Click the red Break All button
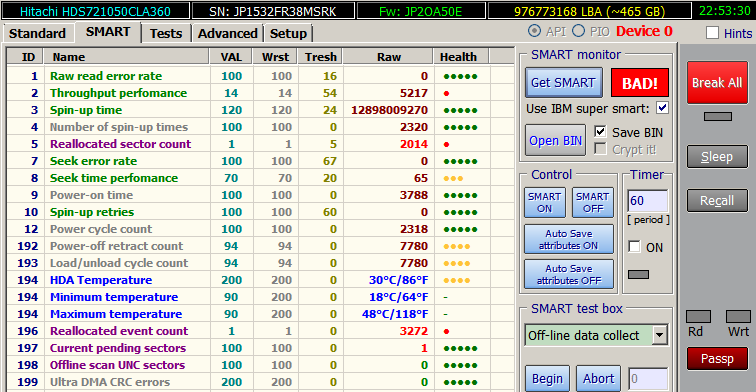The width and height of the screenshot is (756, 392). tap(717, 82)
